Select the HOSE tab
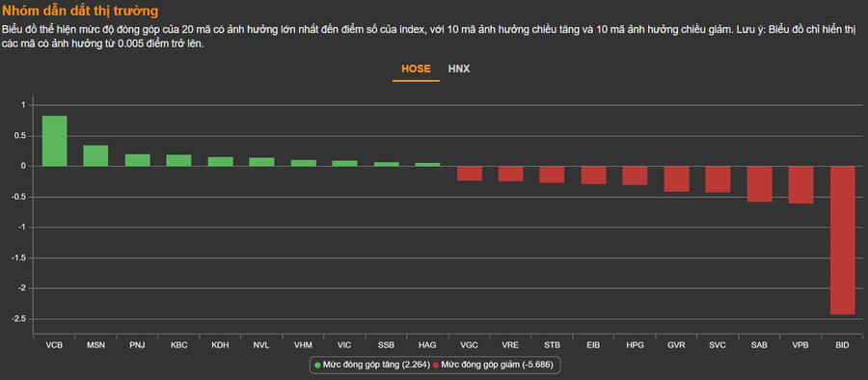 (416, 69)
